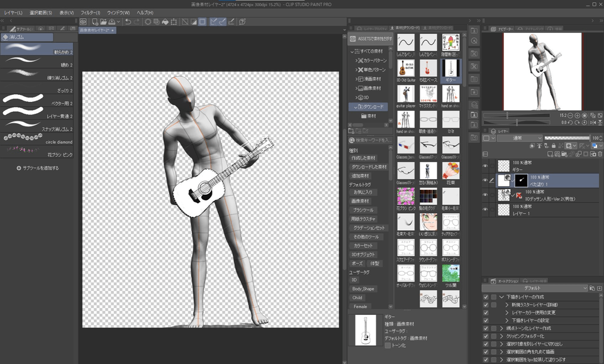Click the Clip to layer below icon
The height and width of the screenshot is (364, 604).
coord(532,146)
